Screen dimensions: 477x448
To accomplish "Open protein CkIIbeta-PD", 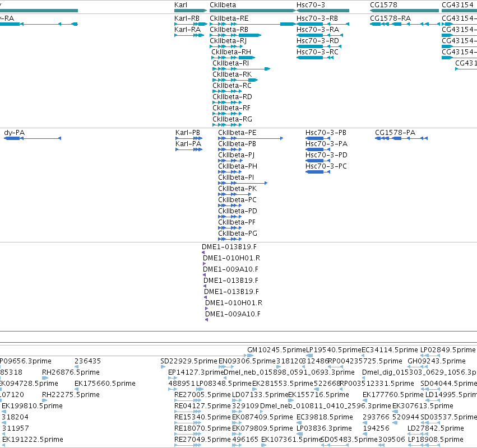I will tap(238, 211).
